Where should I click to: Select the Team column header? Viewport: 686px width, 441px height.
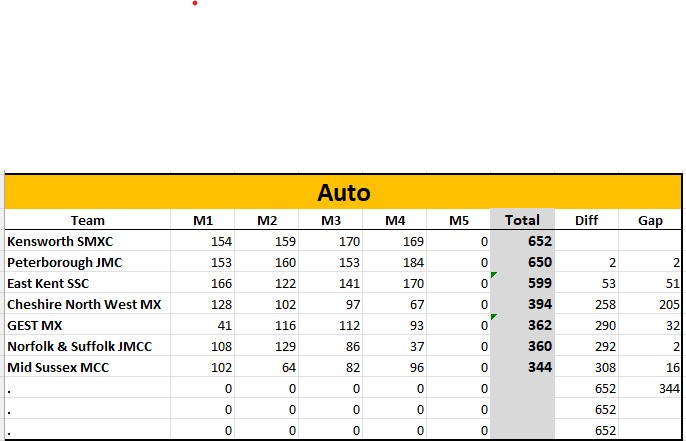click(x=88, y=220)
